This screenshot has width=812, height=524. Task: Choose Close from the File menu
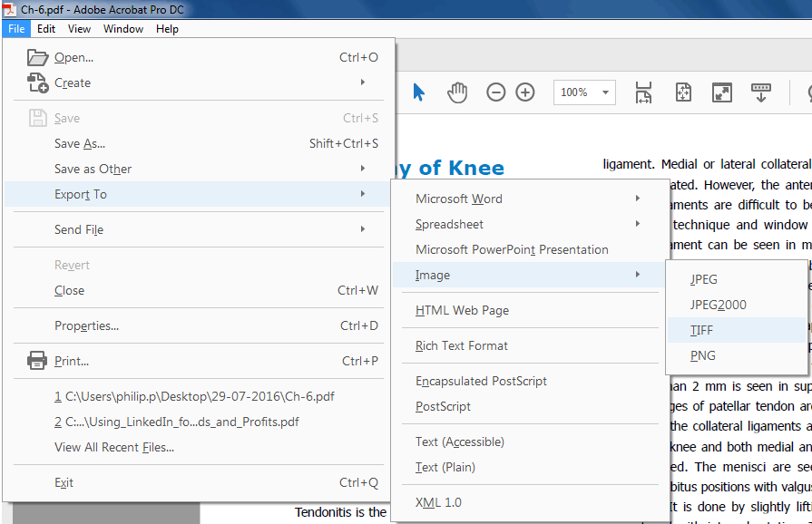(197, 290)
